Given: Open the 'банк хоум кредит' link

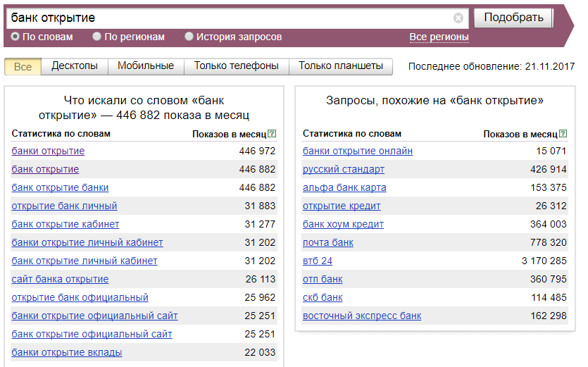Looking at the screenshot, I should click(343, 225).
